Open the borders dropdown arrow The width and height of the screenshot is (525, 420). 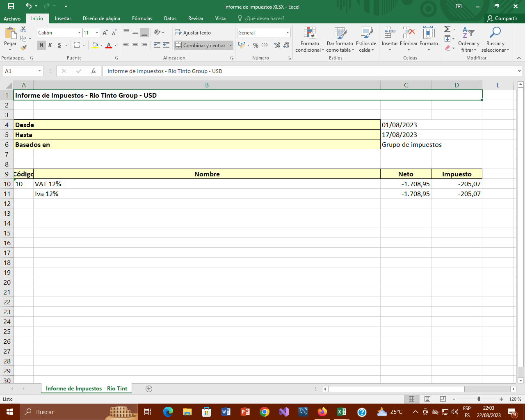[x=84, y=45]
